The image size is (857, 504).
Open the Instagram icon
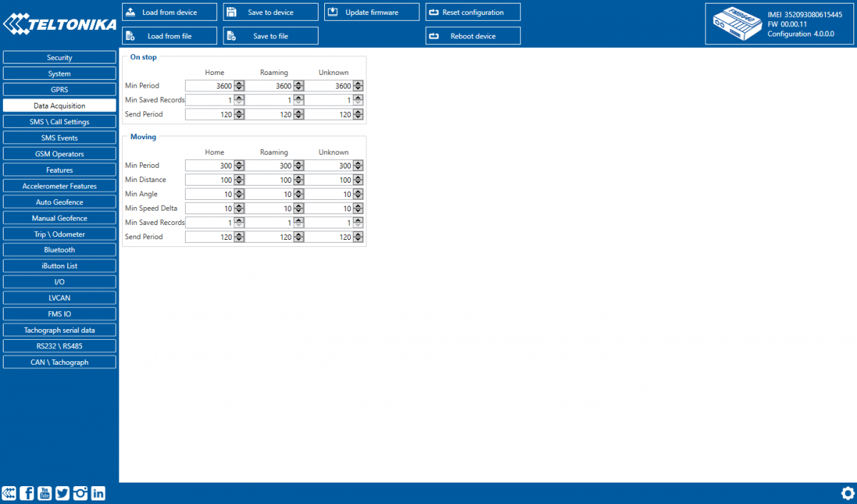[x=80, y=493]
